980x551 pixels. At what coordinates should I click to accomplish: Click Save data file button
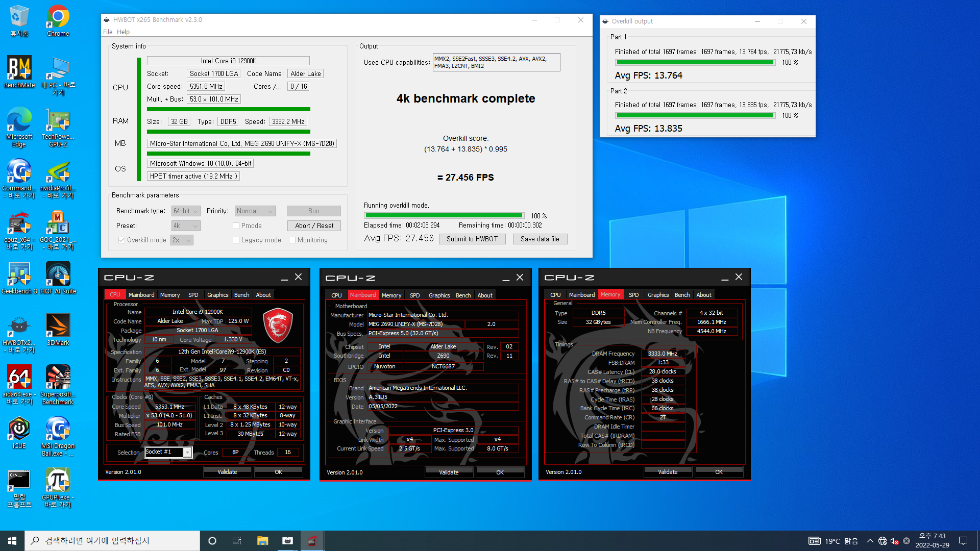540,239
